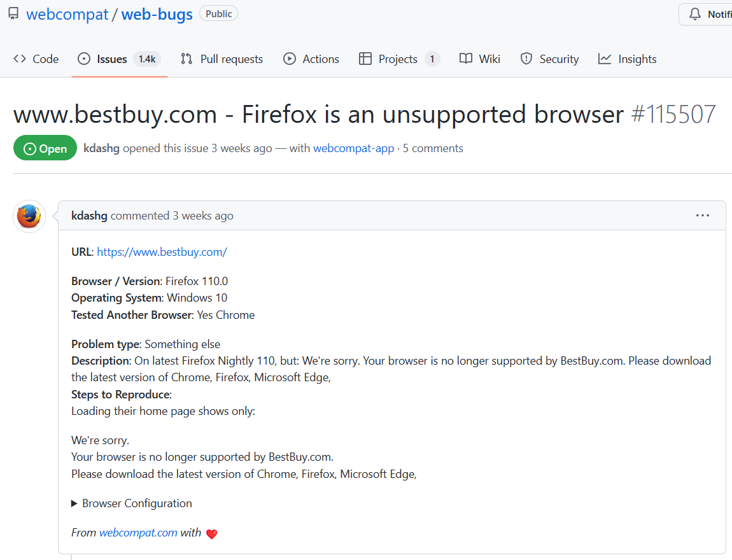Open the Security tab
732x560 pixels.
(x=550, y=59)
